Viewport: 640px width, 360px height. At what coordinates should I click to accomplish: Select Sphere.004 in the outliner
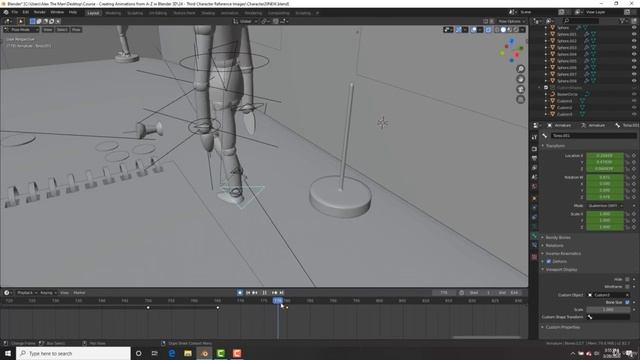[567, 54]
